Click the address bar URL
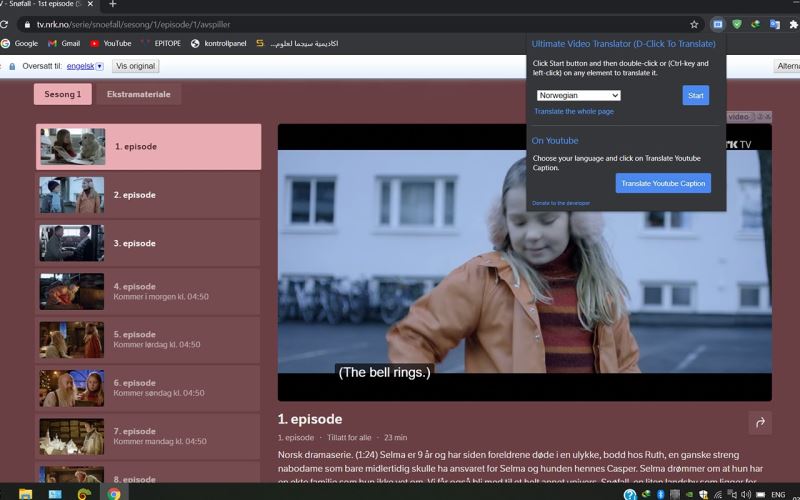Image resolution: width=800 pixels, height=500 pixels. 133,24
